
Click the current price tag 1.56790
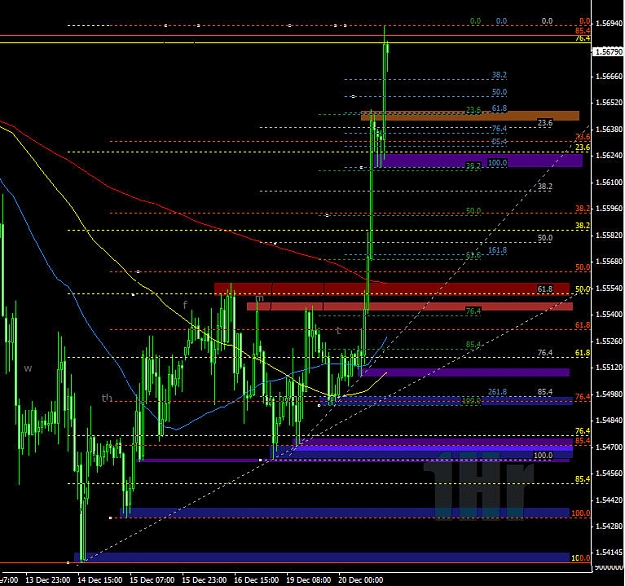coord(609,52)
